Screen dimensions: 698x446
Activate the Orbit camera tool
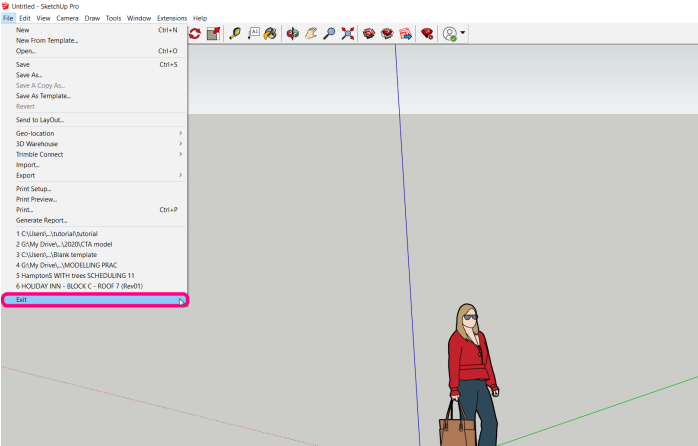(x=292, y=33)
